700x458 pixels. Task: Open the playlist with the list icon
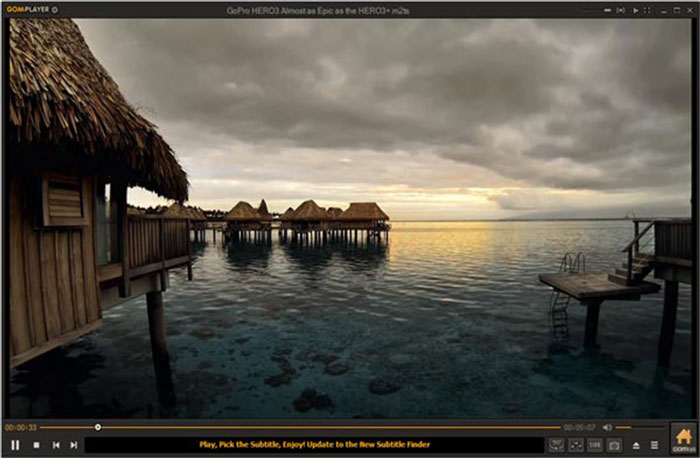click(x=654, y=444)
